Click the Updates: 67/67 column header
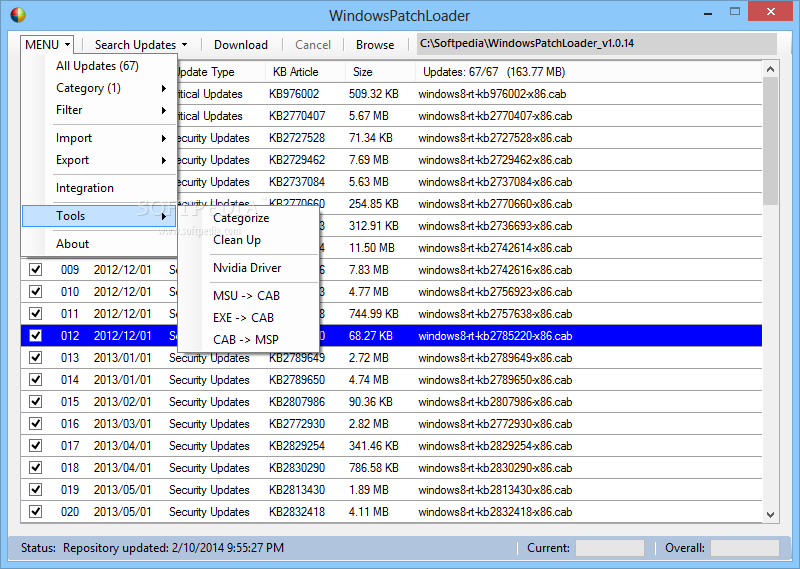Screen dimensions: 800x569 (x=588, y=72)
